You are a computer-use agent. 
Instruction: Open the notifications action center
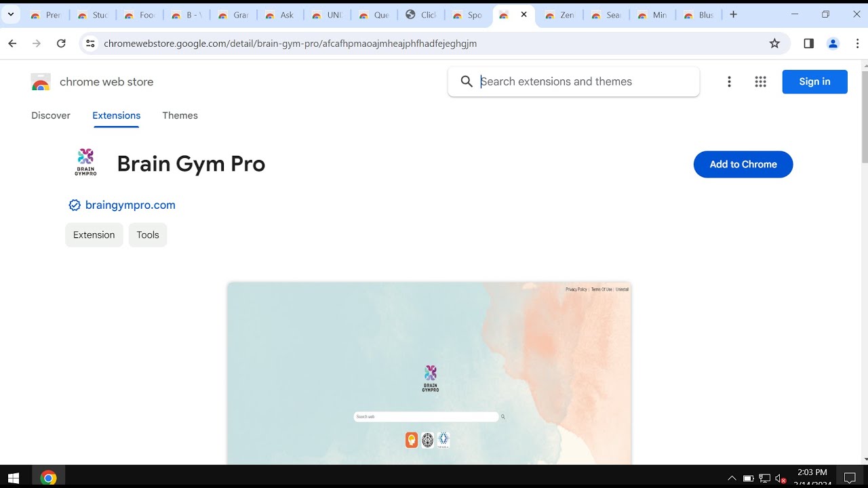[x=850, y=478]
